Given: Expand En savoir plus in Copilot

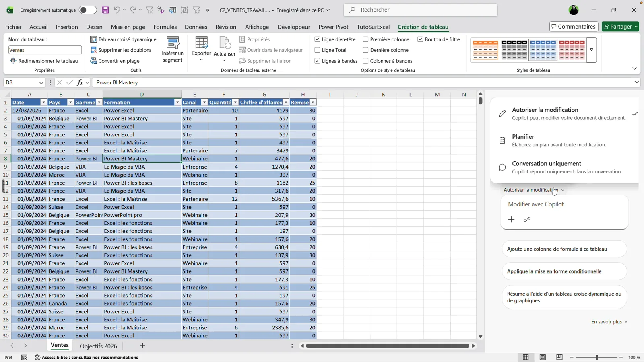Looking at the screenshot, I should [x=609, y=322].
